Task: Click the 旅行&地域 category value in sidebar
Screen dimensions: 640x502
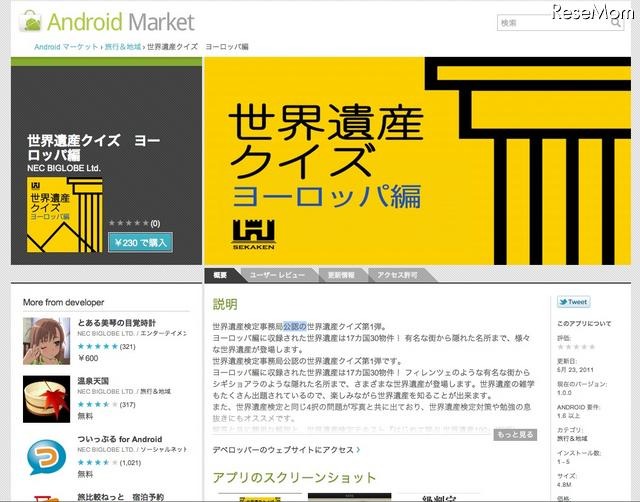Action: pos(572,438)
